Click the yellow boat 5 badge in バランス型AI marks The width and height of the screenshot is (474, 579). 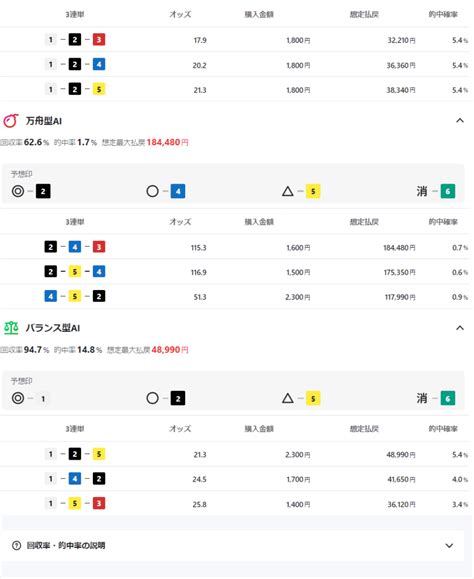[313, 398]
